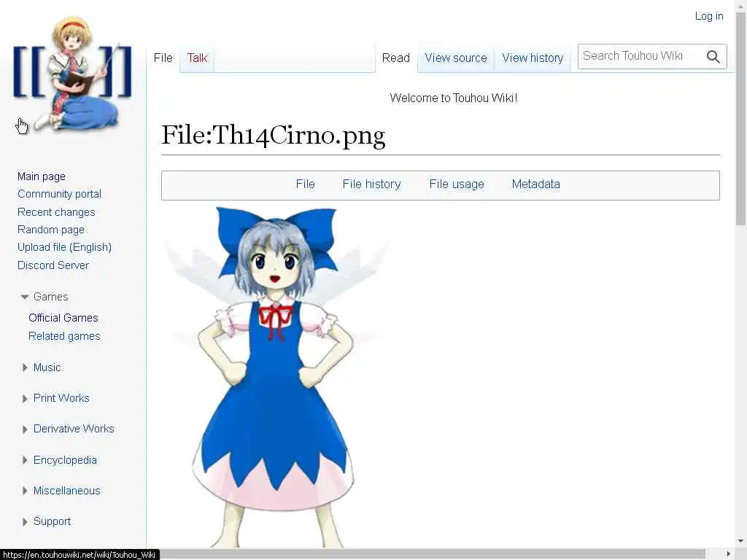Viewport: 747px width, 560px height.
Task: Click the scroll down arrow
Action: click(x=740, y=542)
